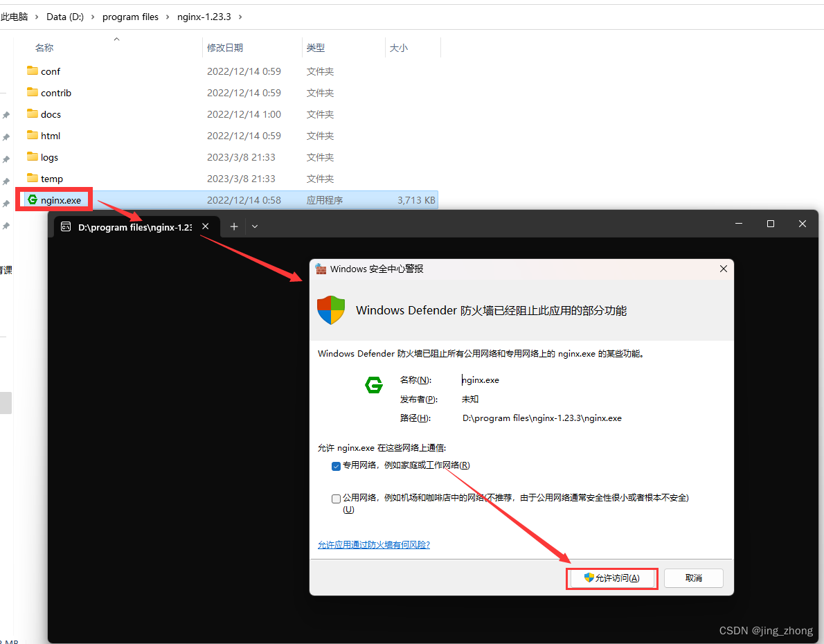Go to Data (D:) in the breadcrumb
Screen dimensions: 824x644
(x=65, y=17)
